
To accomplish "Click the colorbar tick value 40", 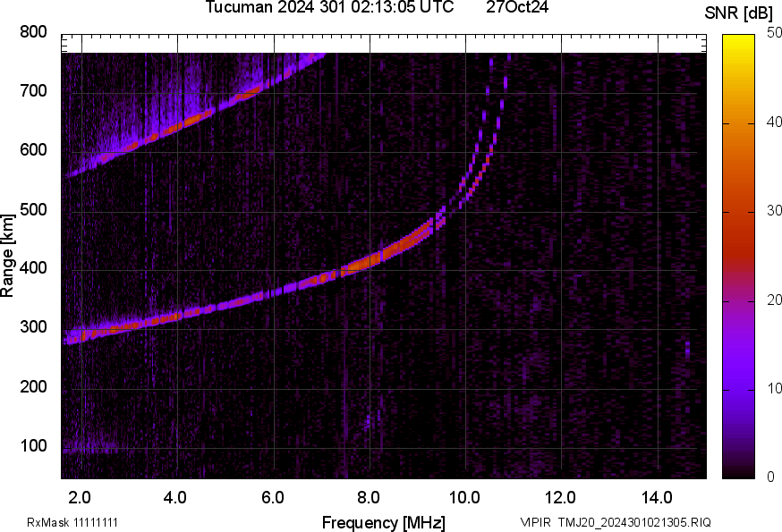I will (774, 122).
